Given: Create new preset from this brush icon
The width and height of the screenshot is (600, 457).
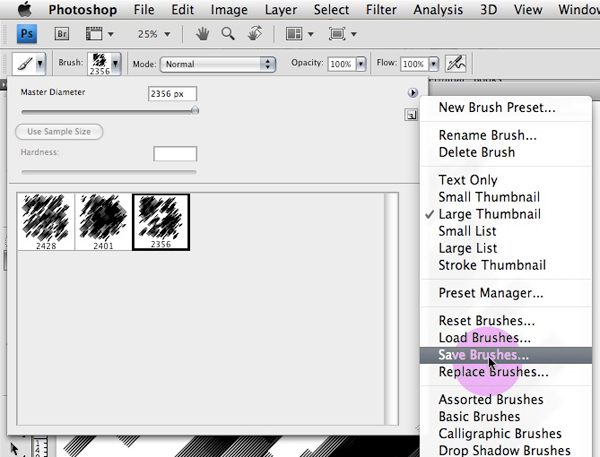Looking at the screenshot, I should point(411,114).
